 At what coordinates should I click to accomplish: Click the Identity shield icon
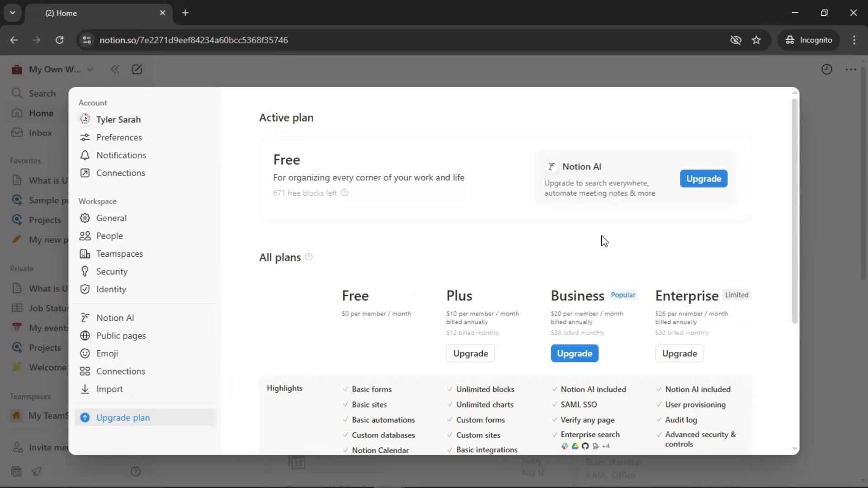click(x=85, y=289)
